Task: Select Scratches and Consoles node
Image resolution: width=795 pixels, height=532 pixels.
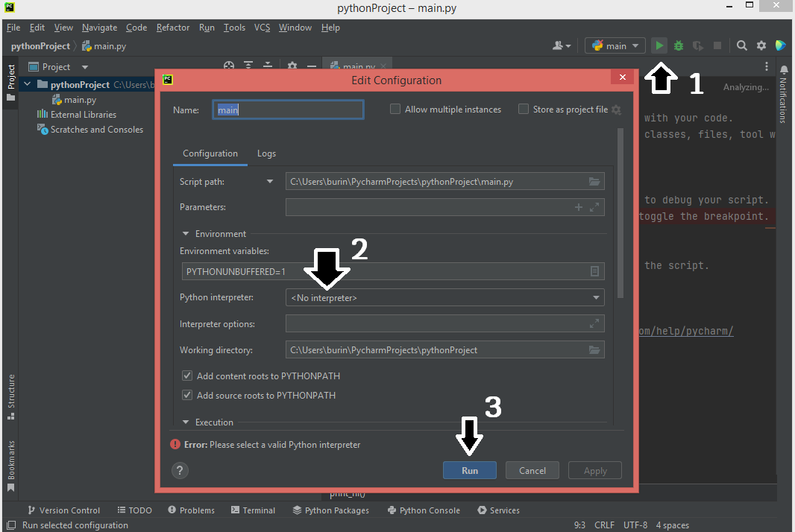Action: [90, 129]
